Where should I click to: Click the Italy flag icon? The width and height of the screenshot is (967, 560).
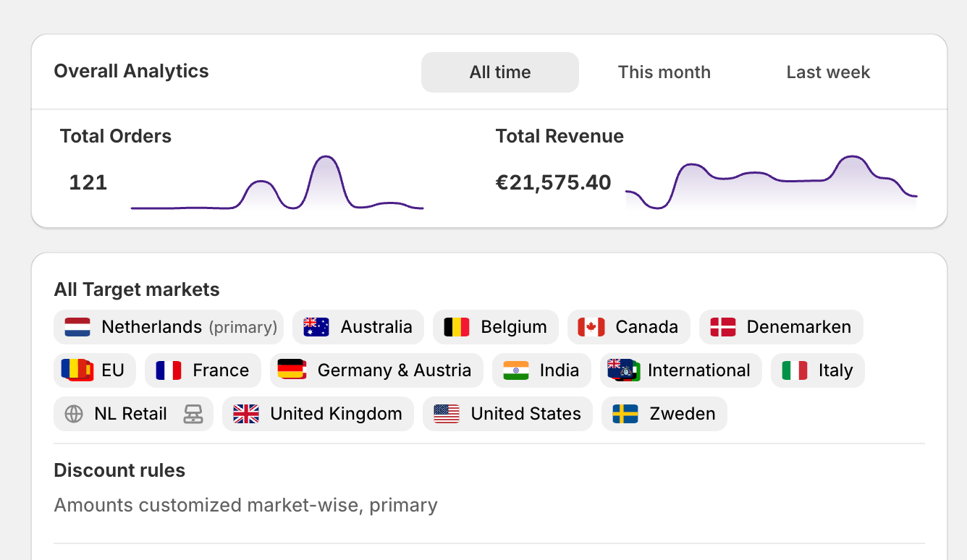click(x=795, y=370)
